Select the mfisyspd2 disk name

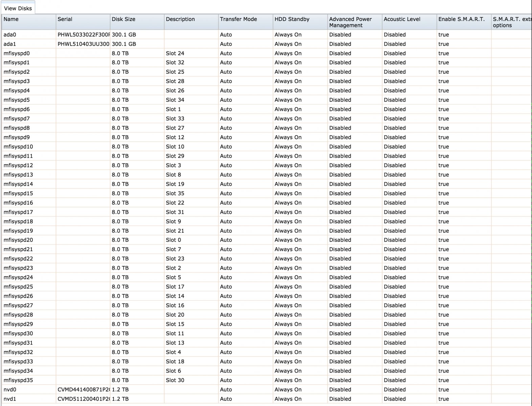point(17,72)
